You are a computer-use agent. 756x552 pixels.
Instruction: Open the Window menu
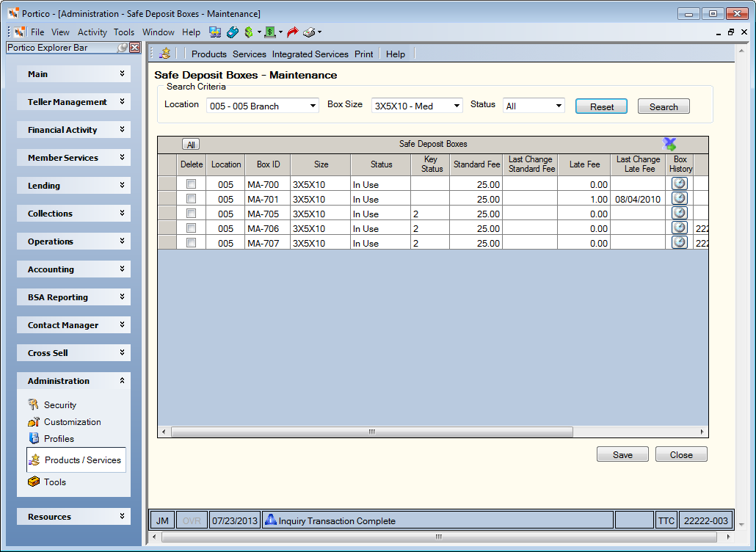(x=158, y=32)
